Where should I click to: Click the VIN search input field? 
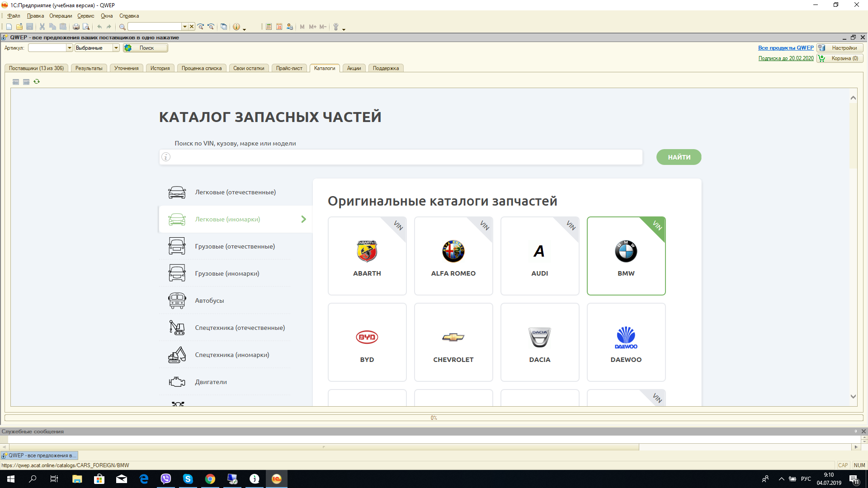(x=401, y=157)
